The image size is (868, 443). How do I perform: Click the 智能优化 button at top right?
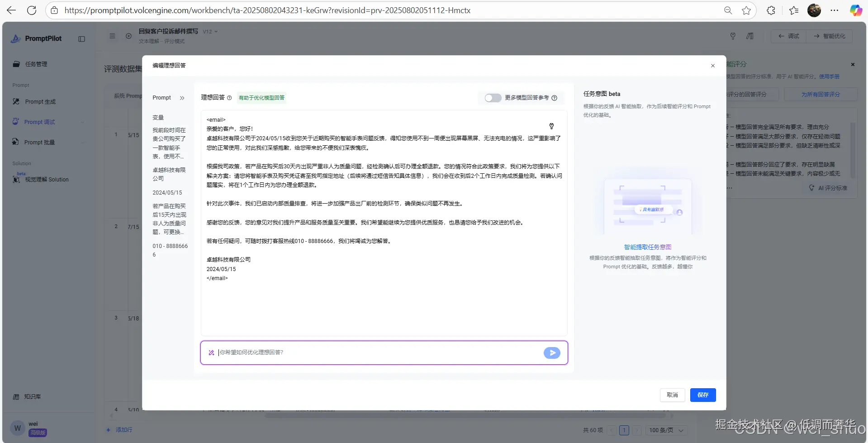[x=830, y=36]
